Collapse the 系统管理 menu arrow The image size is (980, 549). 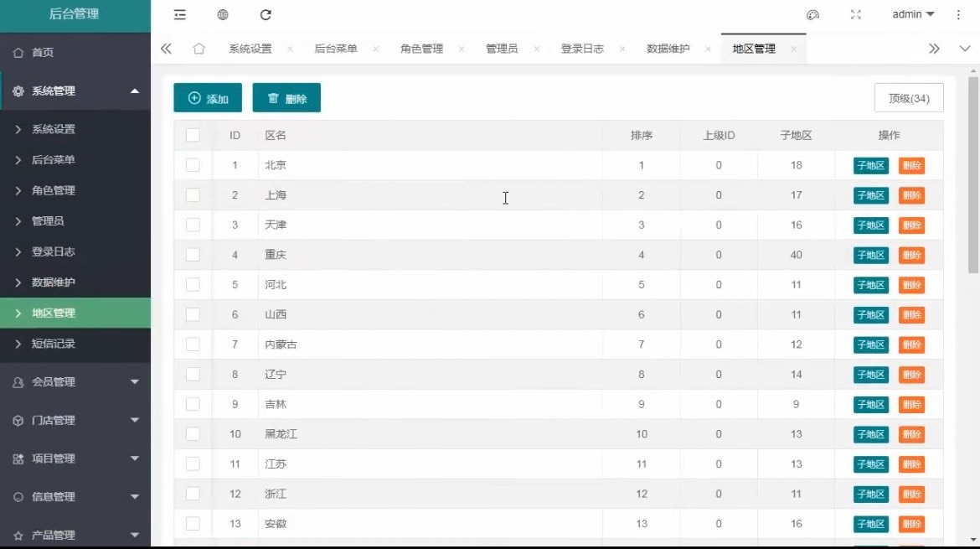coord(134,91)
